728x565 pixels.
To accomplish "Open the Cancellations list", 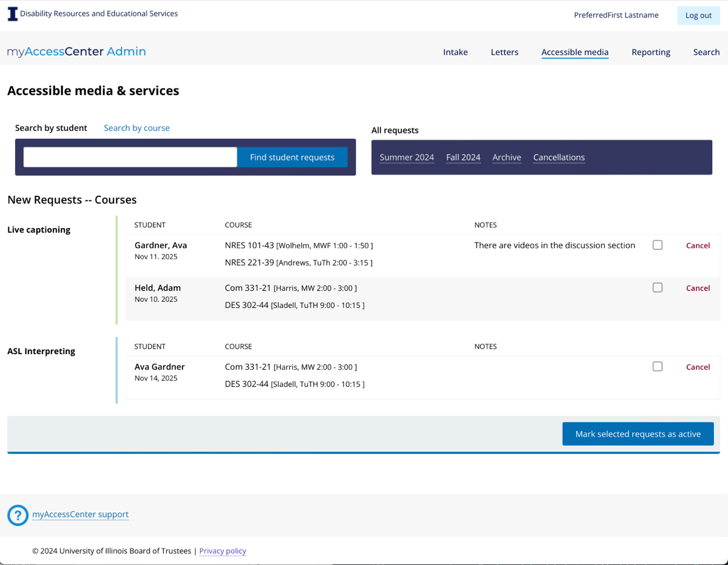I will tap(559, 158).
